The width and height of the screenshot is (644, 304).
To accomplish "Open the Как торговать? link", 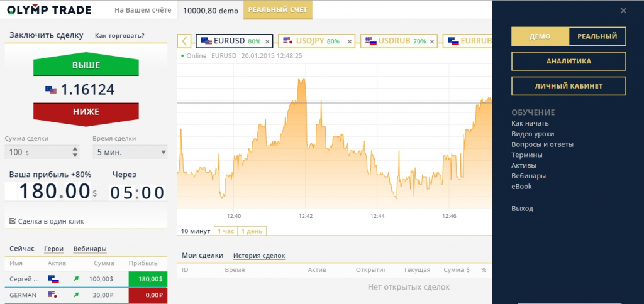I will (x=119, y=36).
